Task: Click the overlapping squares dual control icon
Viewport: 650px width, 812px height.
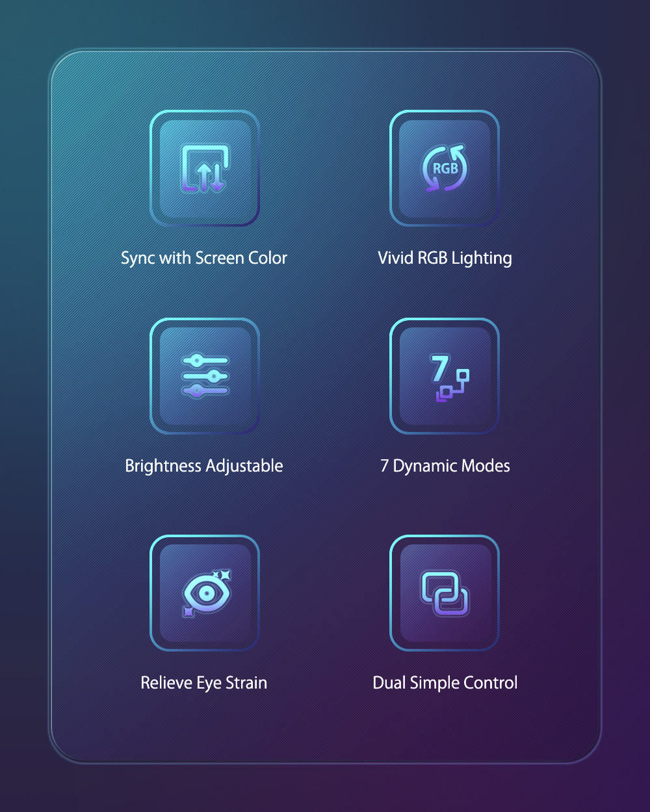Action: point(445,593)
